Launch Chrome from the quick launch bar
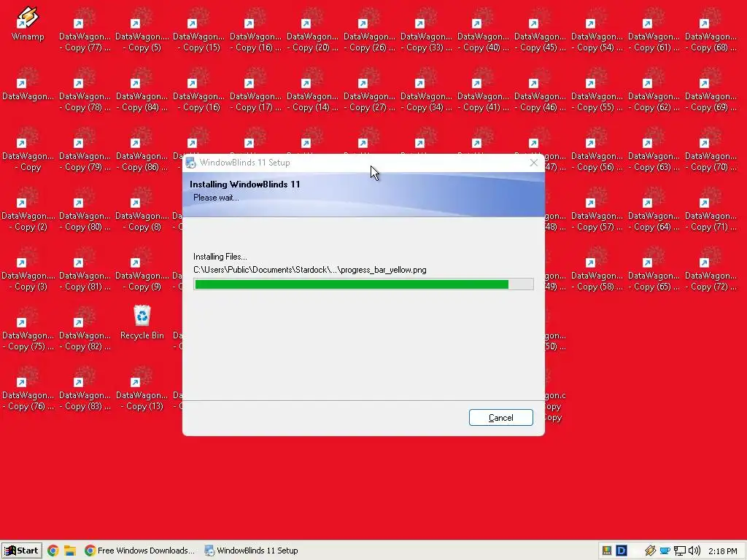Viewport: 747px width, 560px height. coord(53,551)
